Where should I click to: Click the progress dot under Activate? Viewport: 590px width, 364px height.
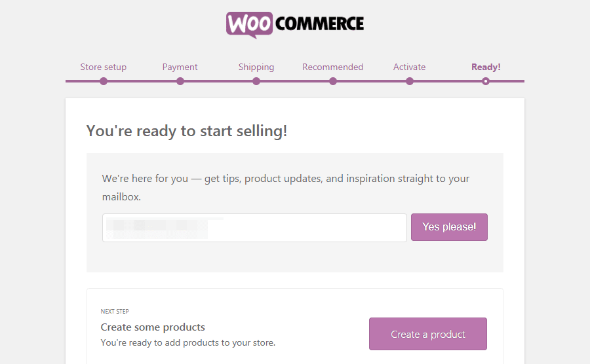click(x=410, y=81)
